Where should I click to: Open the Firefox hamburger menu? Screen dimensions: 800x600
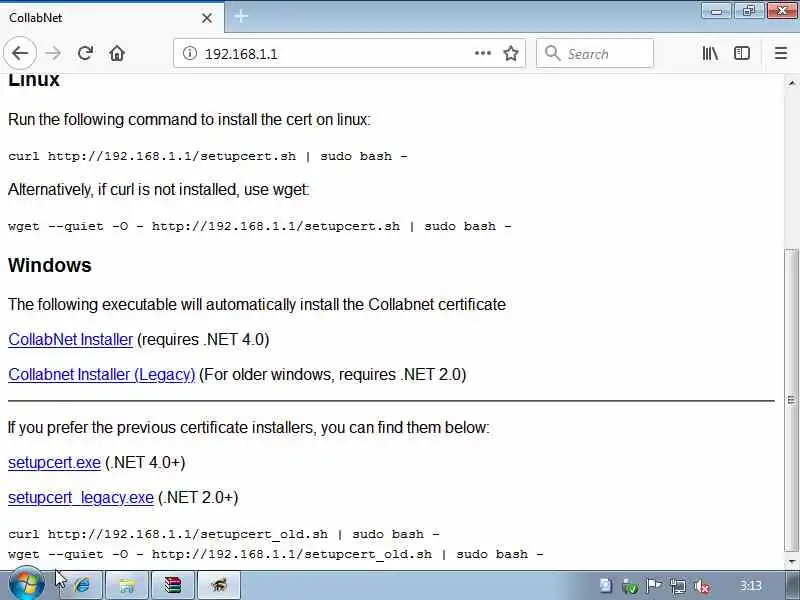pyautogui.click(x=781, y=53)
